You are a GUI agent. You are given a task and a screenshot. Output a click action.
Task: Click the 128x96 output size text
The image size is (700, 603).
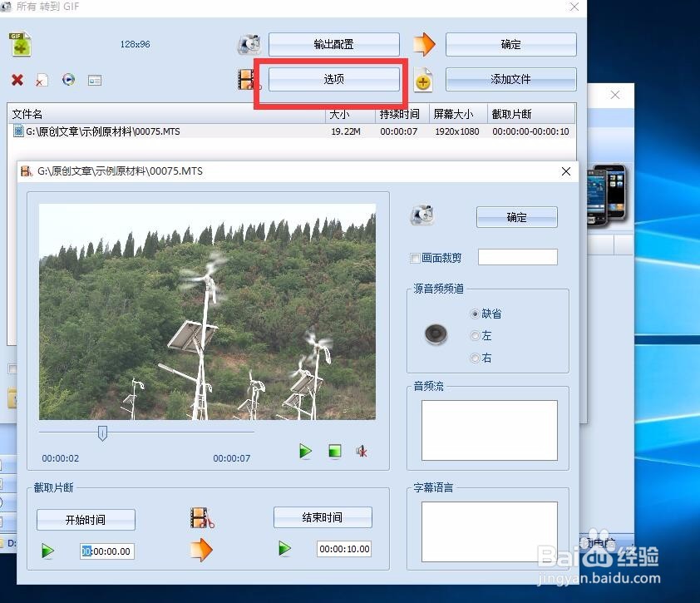[136, 44]
